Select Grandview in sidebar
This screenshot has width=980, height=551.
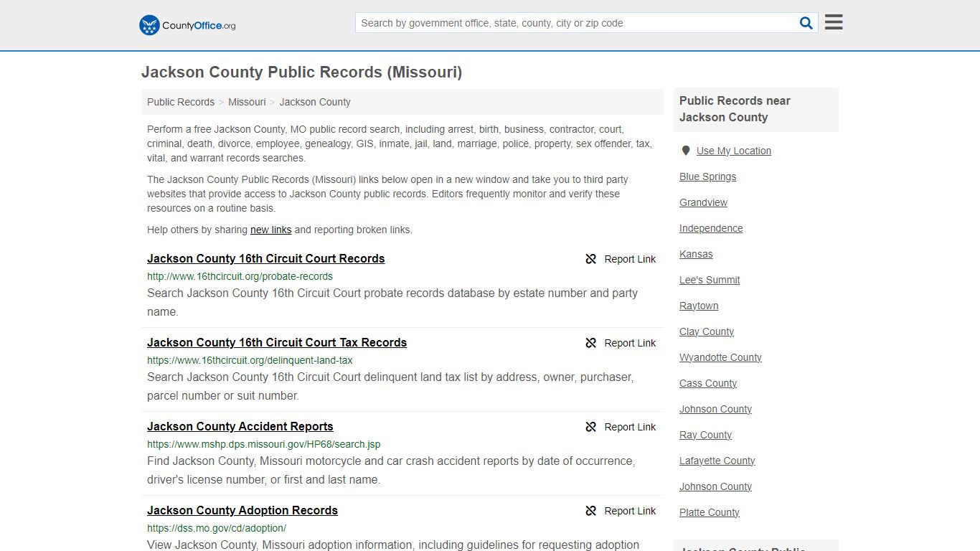coord(703,202)
